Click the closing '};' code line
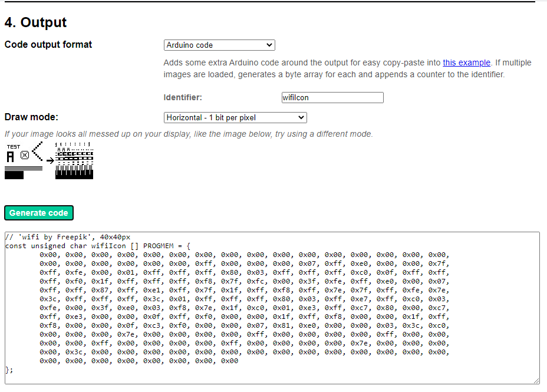Screen dimensions: 547x392 (x=9, y=370)
